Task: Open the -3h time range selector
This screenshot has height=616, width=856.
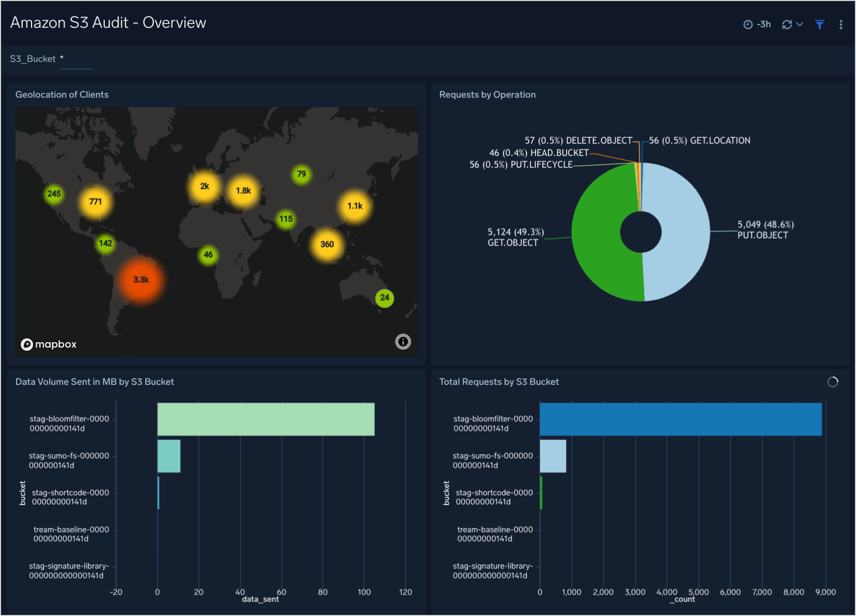Action: point(764,24)
